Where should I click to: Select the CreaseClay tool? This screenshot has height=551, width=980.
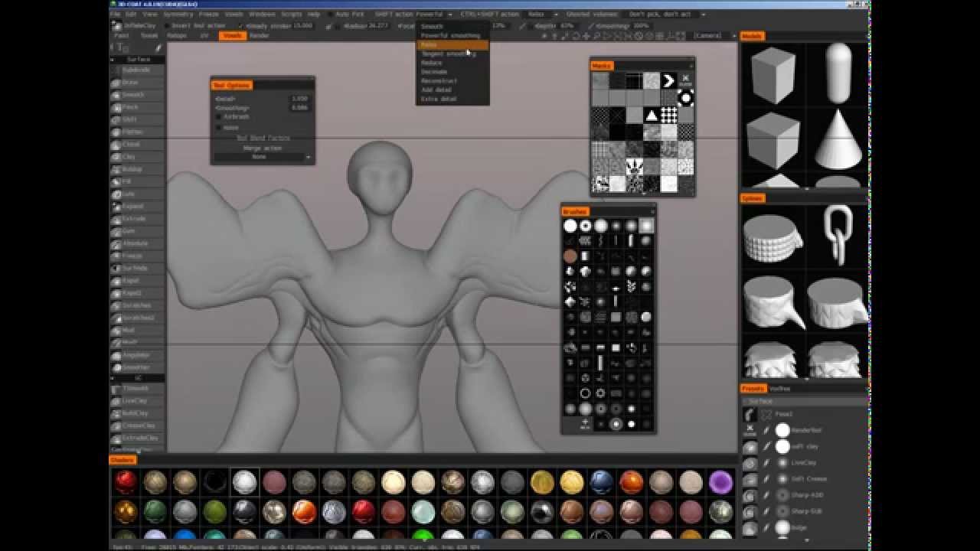point(139,425)
